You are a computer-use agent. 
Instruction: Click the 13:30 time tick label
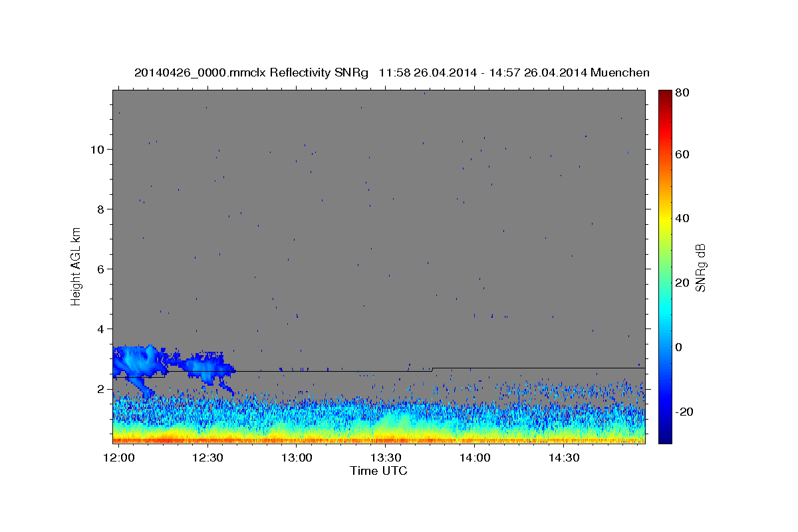(x=386, y=458)
